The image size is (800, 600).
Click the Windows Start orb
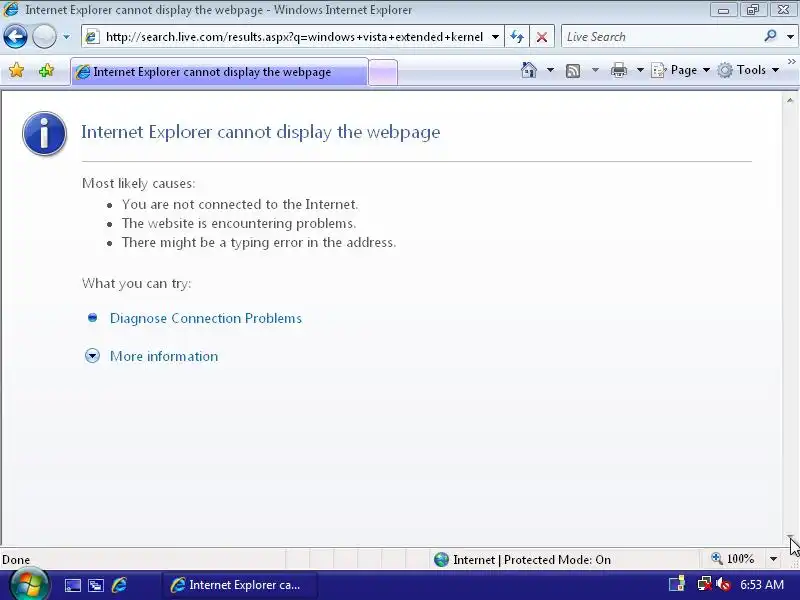click(29, 585)
